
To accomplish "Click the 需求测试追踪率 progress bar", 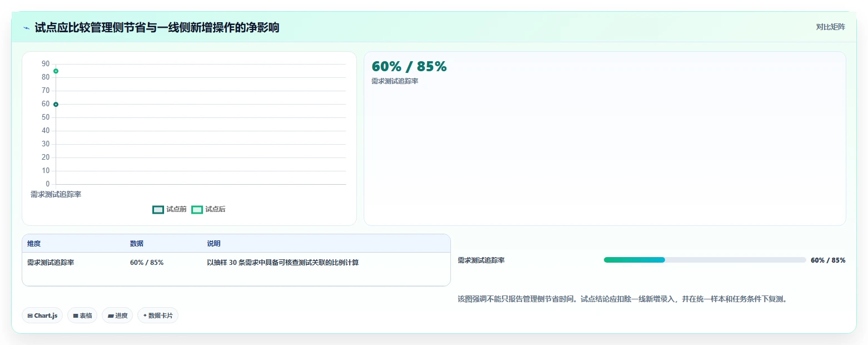I will click(705, 260).
